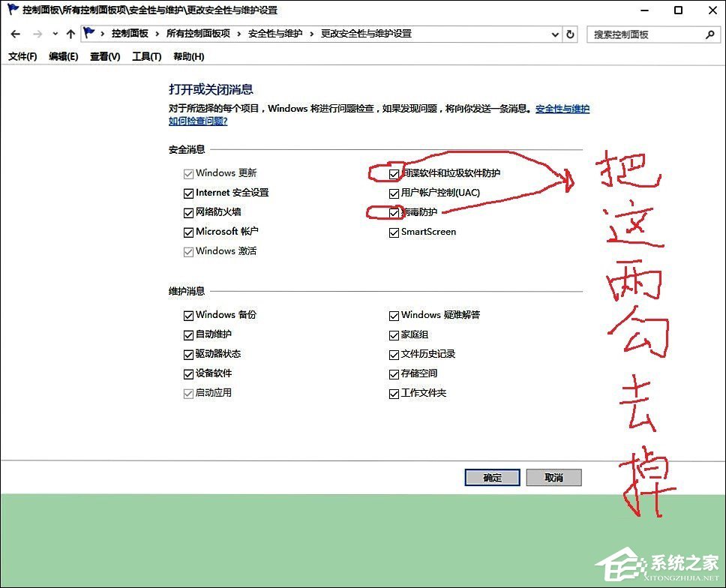Click the forward navigation arrow
This screenshot has width=726, height=588.
click(x=36, y=33)
